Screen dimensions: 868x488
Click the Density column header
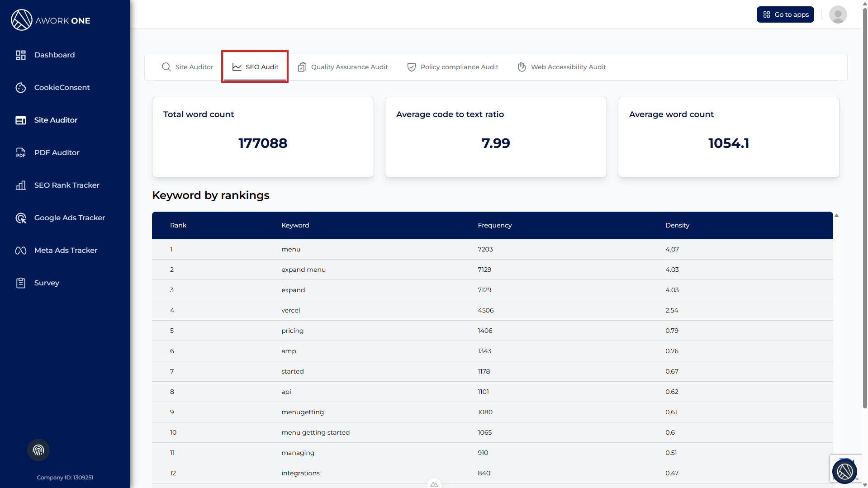(677, 225)
